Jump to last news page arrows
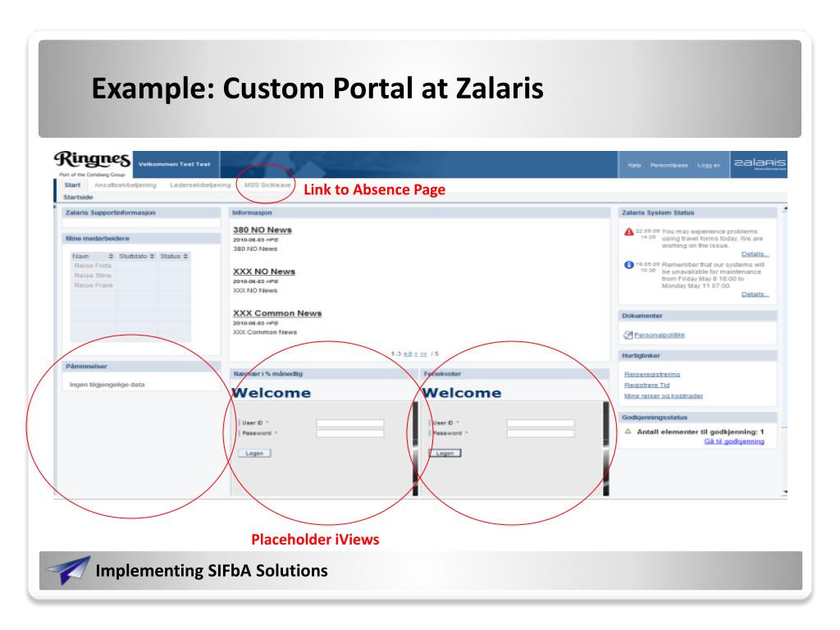Image resolution: width=840 pixels, height=630 pixels. point(424,354)
